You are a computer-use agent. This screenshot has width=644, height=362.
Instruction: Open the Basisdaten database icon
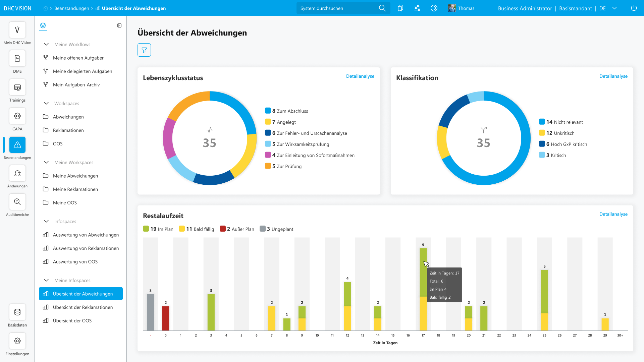[x=17, y=312]
